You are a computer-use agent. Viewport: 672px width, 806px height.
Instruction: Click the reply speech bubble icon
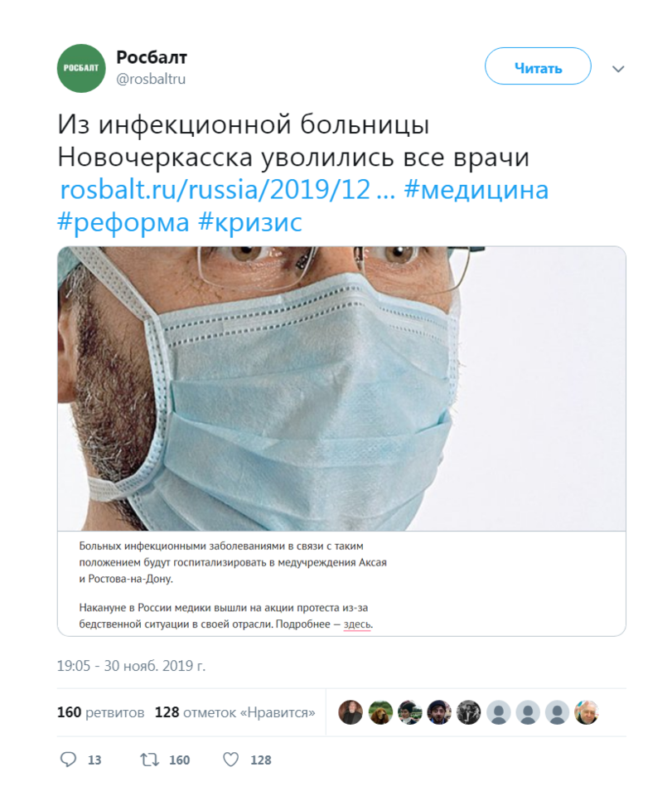[68, 760]
